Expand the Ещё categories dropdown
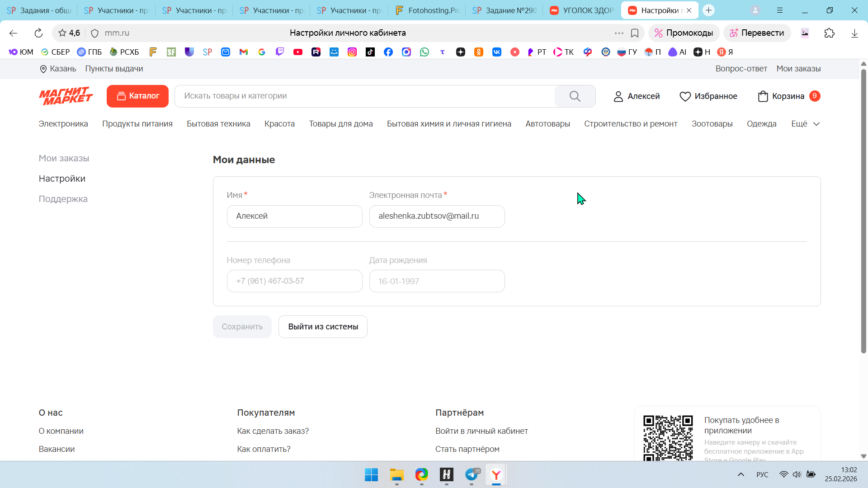The image size is (868, 488). [x=805, y=124]
